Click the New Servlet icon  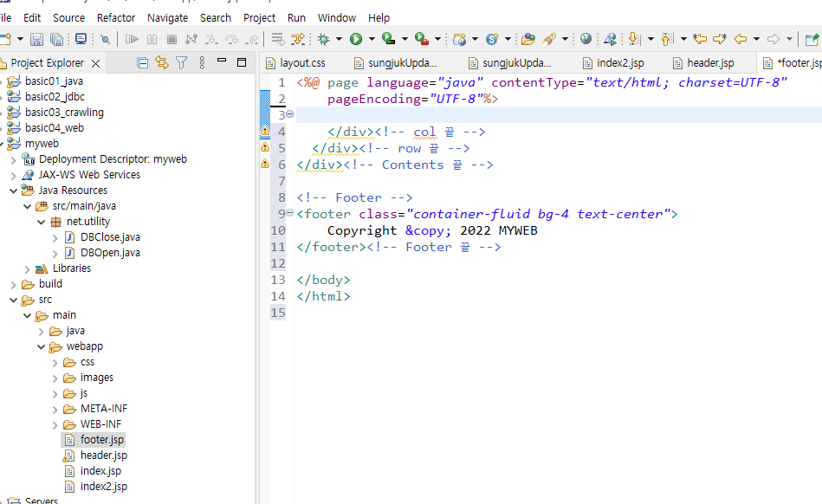click(x=492, y=39)
